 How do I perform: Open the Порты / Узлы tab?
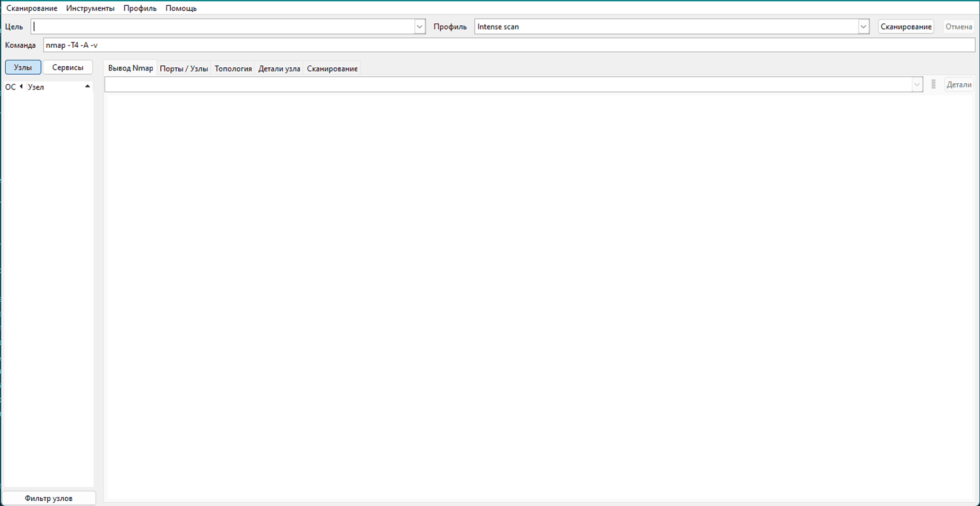point(184,68)
